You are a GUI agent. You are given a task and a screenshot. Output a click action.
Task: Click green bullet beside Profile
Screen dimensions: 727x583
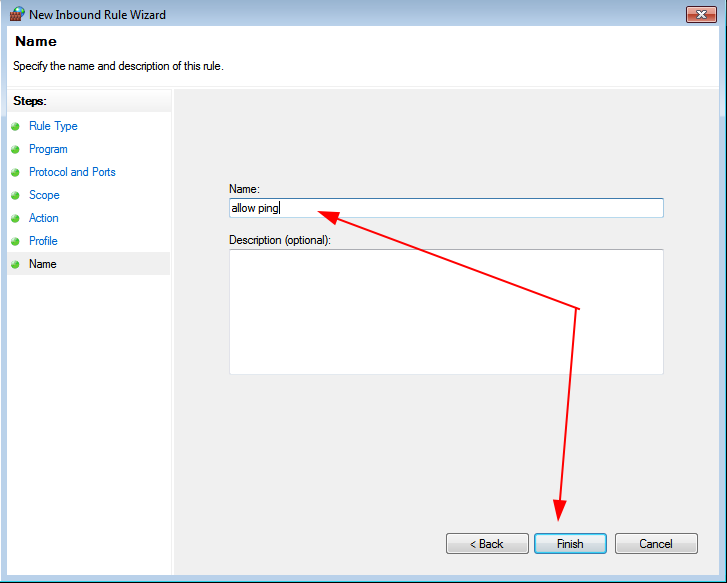coord(15,241)
